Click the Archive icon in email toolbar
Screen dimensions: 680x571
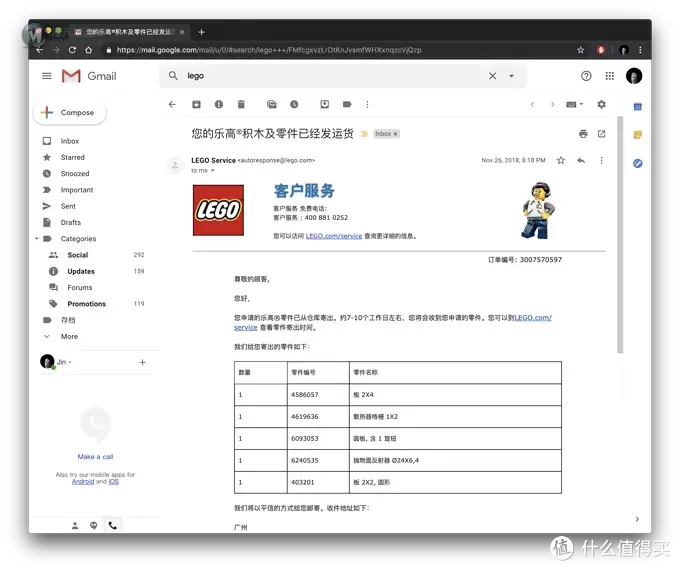tap(196, 104)
